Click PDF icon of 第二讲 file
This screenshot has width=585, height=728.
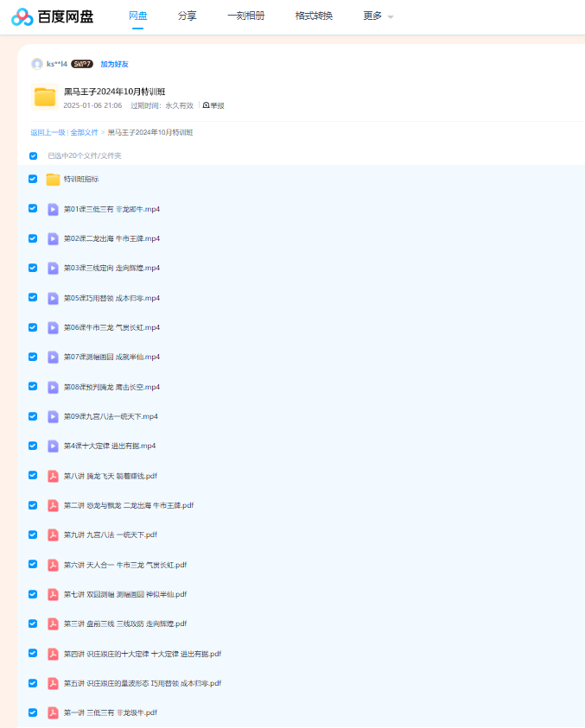click(x=53, y=505)
